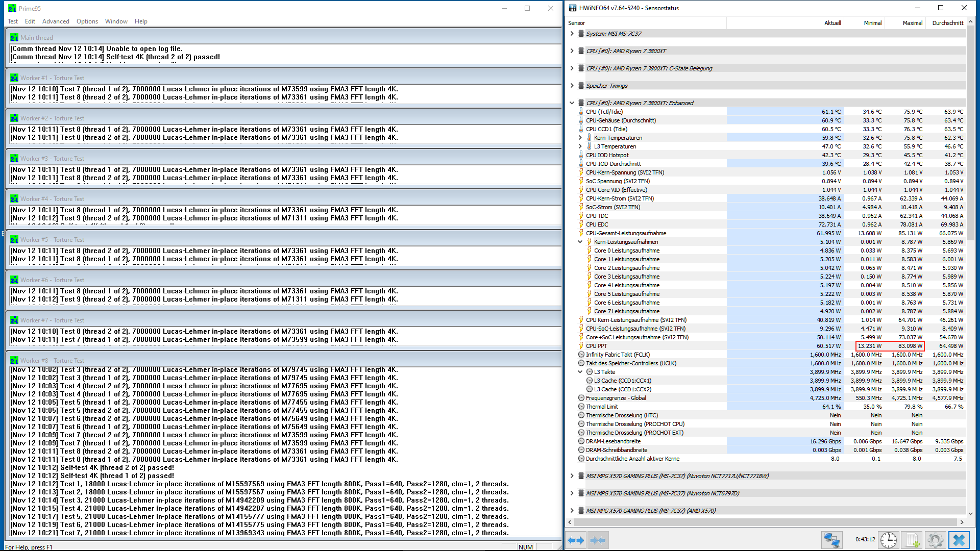Click the shrink columns arrows icon
The width and height of the screenshot is (980, 551).
pyautogui.click(x=597, y=540)
